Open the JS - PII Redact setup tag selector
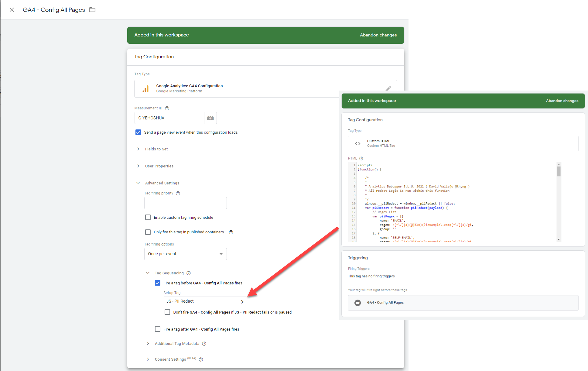 205,301
